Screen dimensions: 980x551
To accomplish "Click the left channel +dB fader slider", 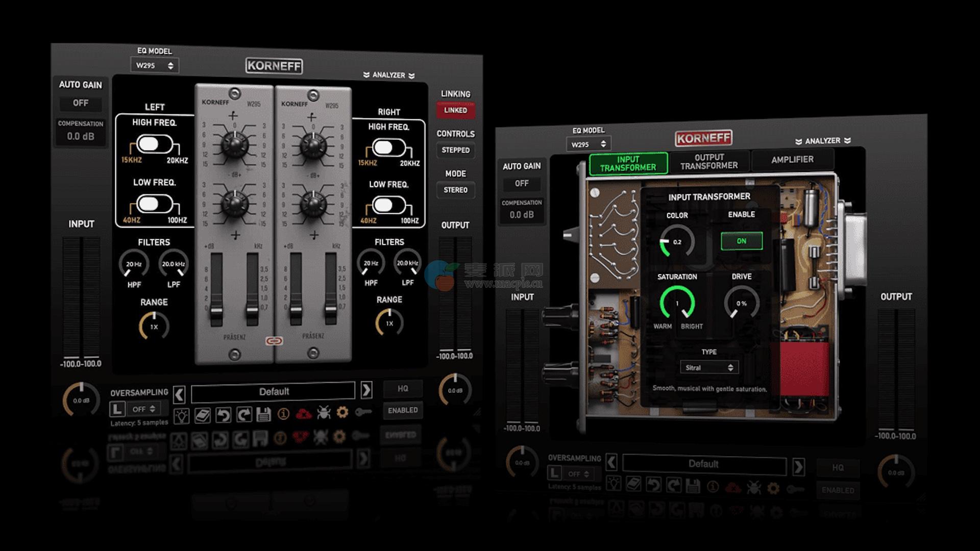I will tap(216, 310).
